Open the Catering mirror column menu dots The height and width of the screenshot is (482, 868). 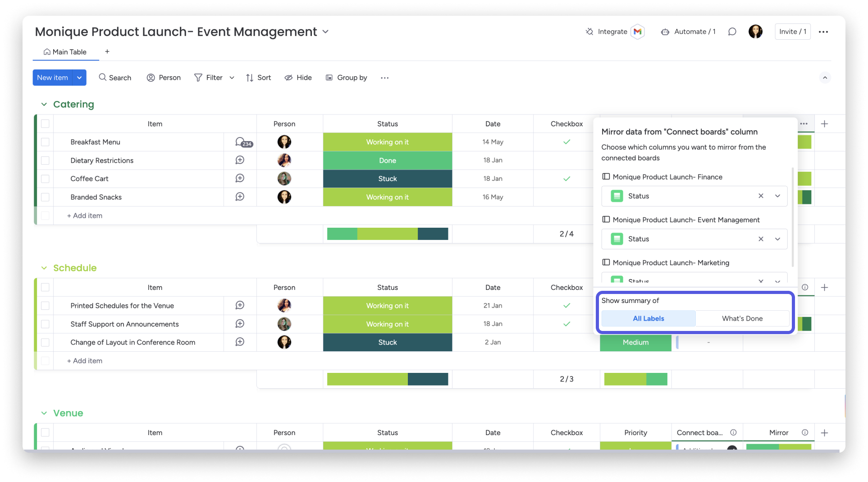804,124
